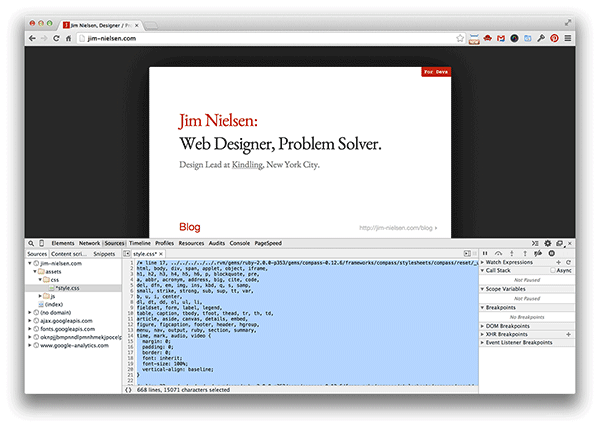Select the assets folder
Screen dimensions: 600x428
coord(53,272)
